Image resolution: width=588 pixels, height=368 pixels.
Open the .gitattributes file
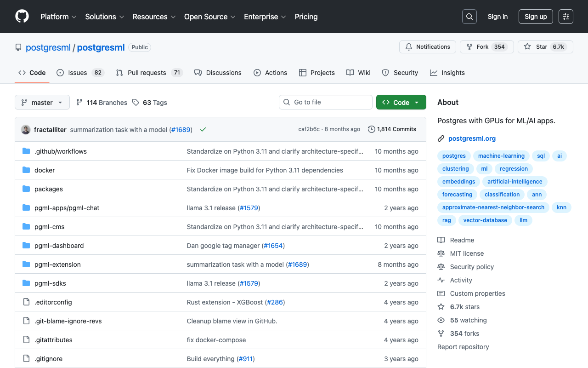(x=53, y=340)
